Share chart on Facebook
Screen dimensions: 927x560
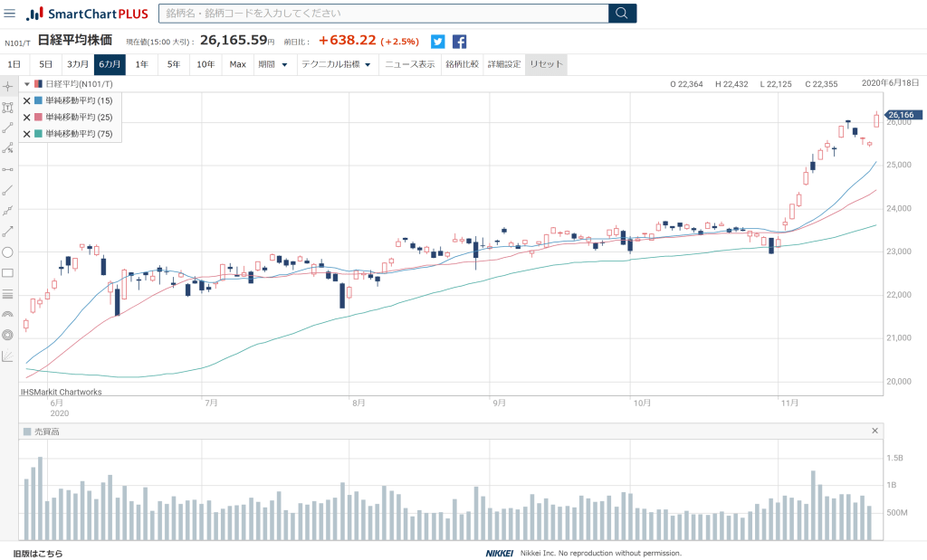point(460,41)
